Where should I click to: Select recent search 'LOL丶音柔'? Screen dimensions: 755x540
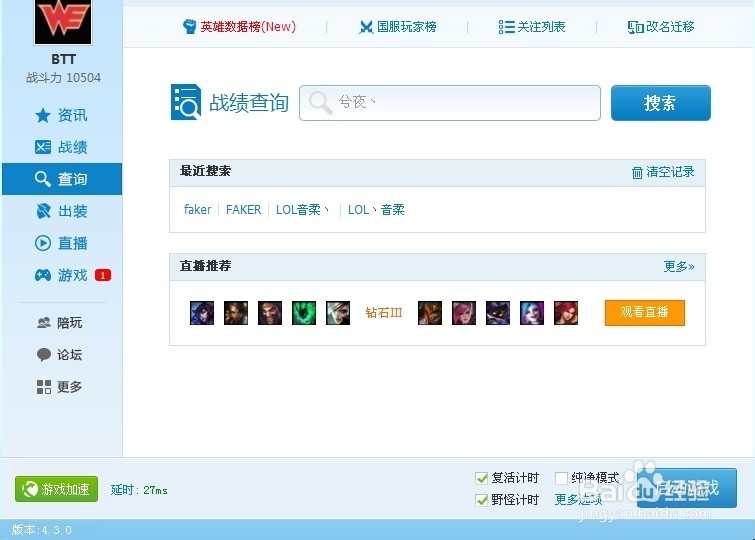(376, 210)
